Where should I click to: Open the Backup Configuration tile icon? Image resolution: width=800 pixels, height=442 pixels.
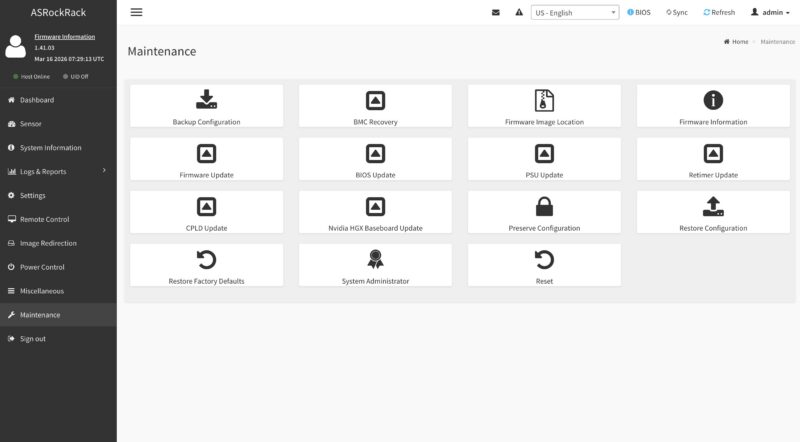(206, 99)
